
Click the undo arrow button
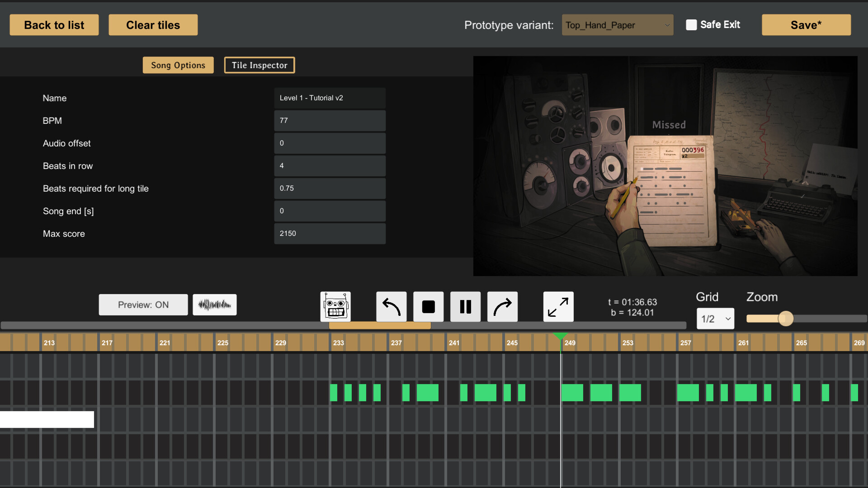click(x=392, y=307)
